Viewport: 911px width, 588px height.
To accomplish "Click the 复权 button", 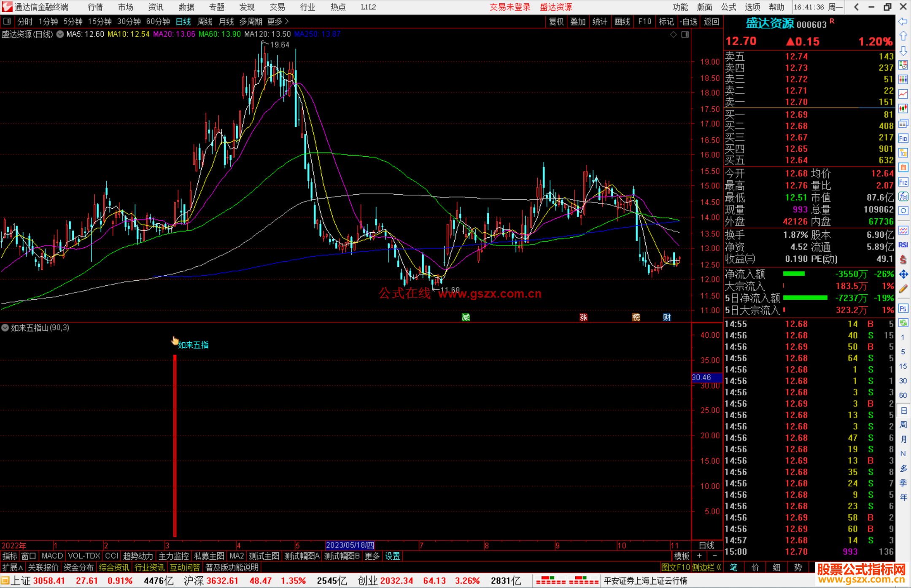I will click(x=556, y=21).
